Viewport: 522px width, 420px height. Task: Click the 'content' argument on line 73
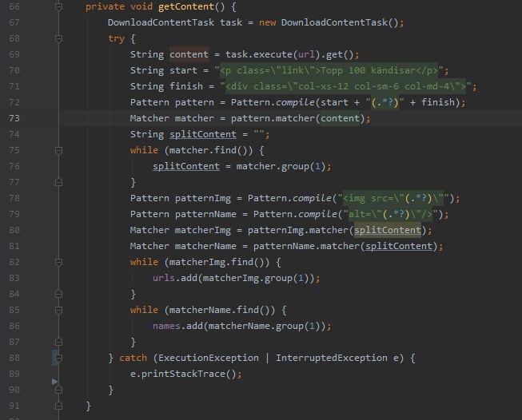(x=340, y=118)
